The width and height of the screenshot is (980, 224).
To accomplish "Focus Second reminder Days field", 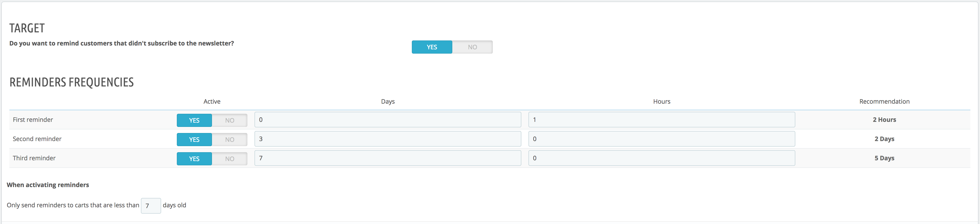I will click(x=387, y=139).
